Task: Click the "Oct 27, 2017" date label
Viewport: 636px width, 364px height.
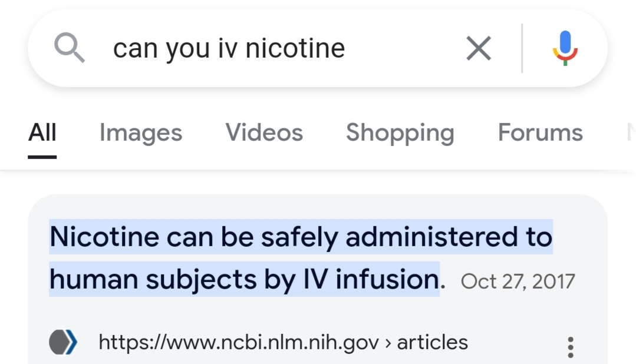Action: tap(518, 282)
